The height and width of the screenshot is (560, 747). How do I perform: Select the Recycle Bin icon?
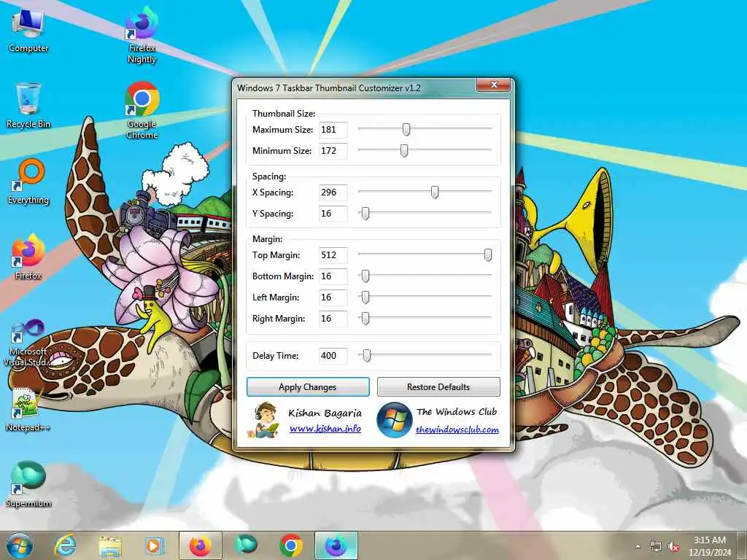pyautogui.click(x=28, y=106)
